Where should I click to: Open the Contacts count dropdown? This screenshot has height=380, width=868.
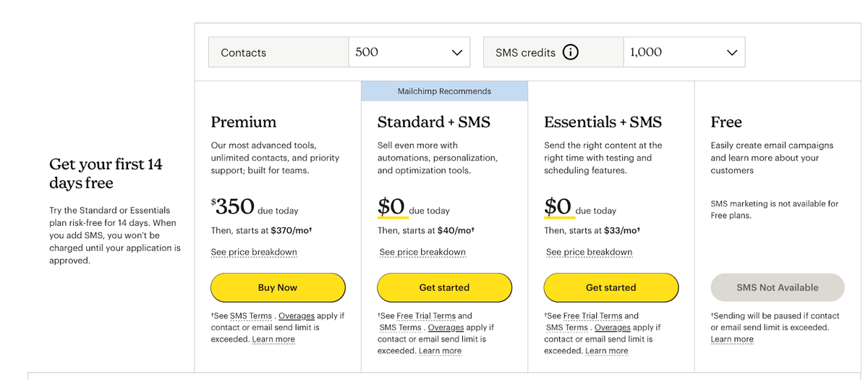coord(409,52)
